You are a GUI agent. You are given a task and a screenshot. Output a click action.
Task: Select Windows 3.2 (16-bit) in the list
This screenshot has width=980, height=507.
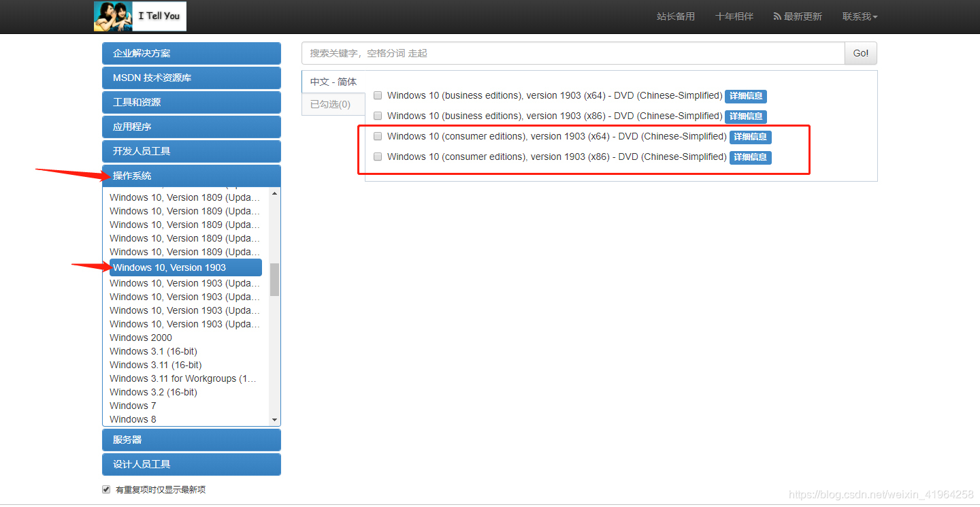(153, 392)
